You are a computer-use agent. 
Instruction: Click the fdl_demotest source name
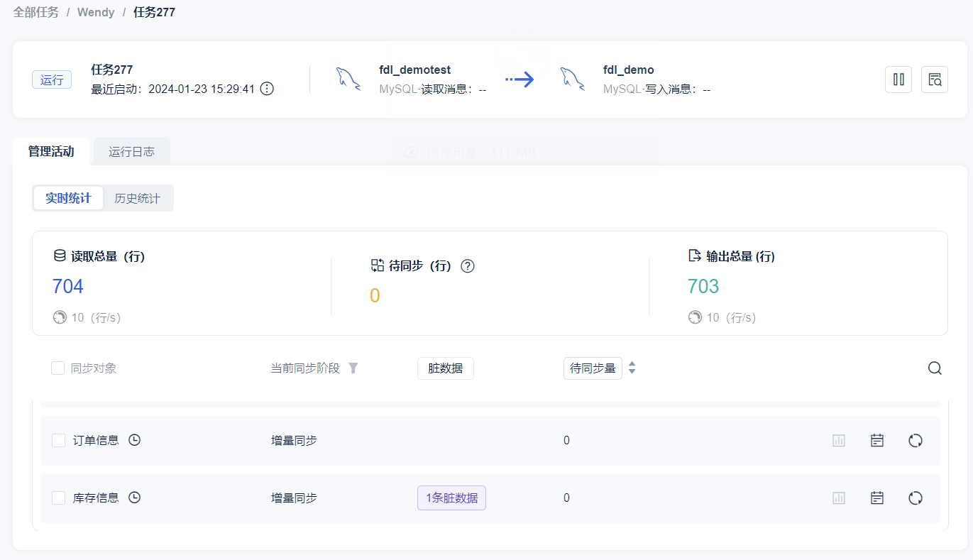point(415,70)
